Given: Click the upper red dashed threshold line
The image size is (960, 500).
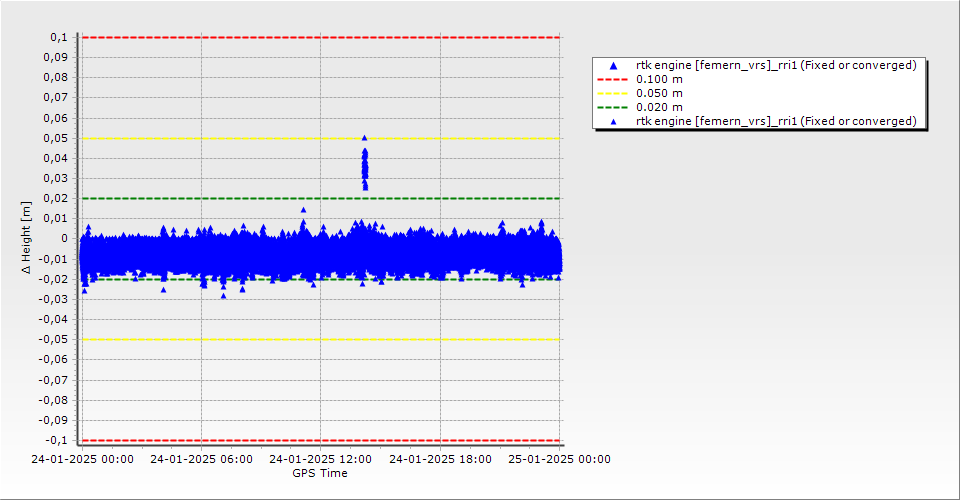Looking at the screenshot, I should [320, 37].
